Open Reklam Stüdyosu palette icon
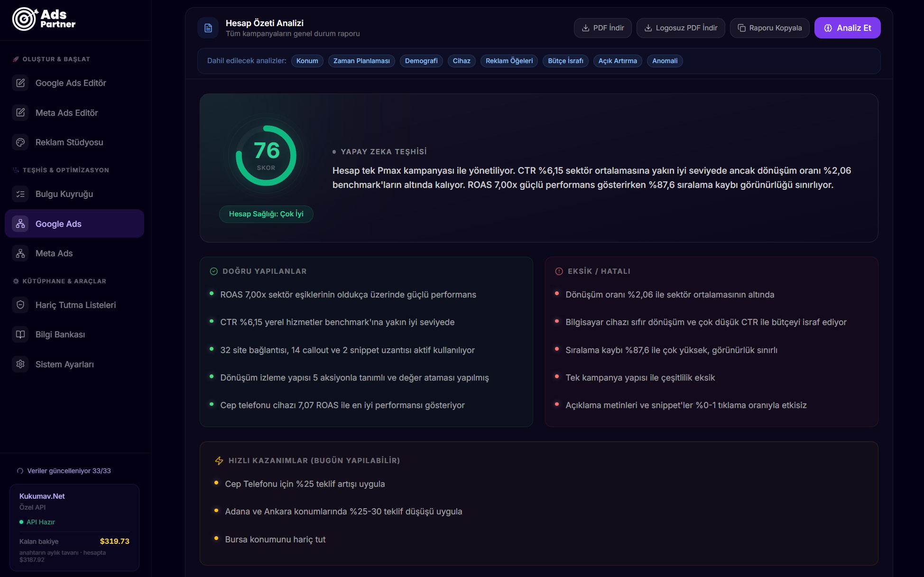Image resolution: width=924 pixels, height=577 pixels. click(20, 142)
